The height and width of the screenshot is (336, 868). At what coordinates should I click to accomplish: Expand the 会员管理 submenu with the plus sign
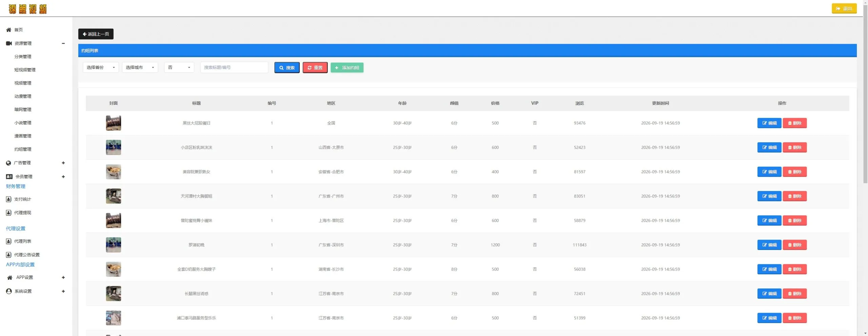(x=63, y=176)
